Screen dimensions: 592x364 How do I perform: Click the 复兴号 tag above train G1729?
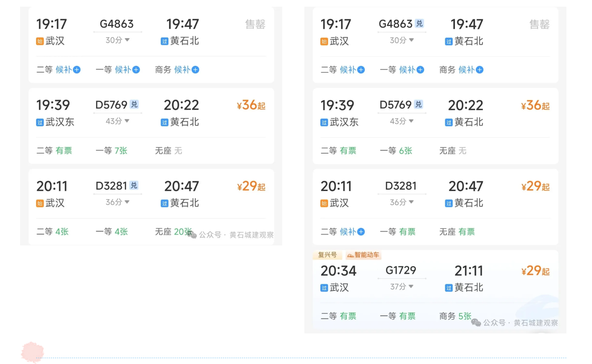[x=327, y=255]
